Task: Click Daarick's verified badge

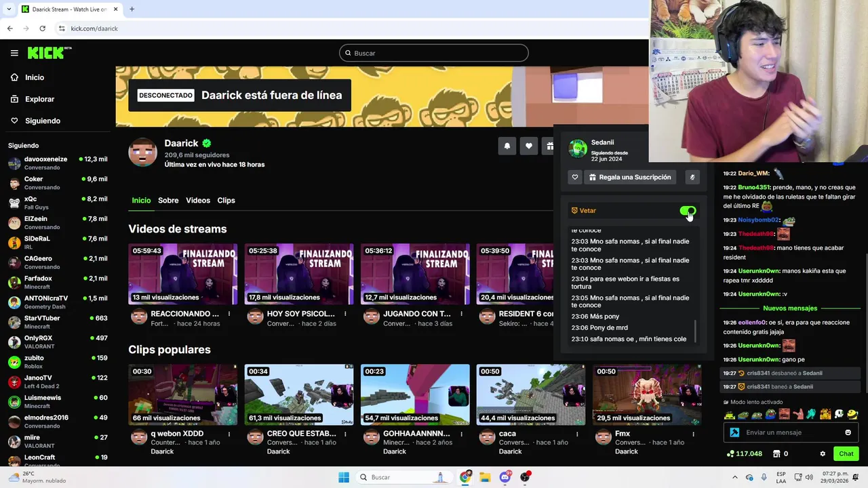Action: tap(206, 144)
